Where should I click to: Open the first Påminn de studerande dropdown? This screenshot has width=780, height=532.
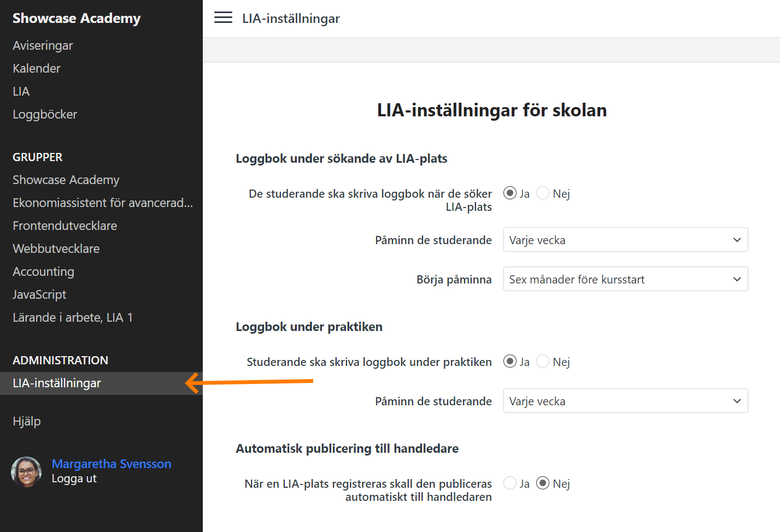[x=625, y=240]
